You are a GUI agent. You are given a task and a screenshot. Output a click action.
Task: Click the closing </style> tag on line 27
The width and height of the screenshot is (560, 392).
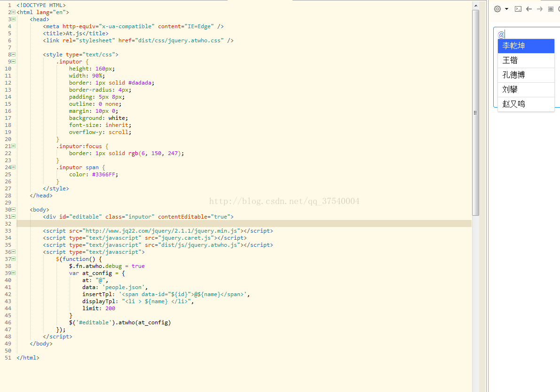point(55,188)
